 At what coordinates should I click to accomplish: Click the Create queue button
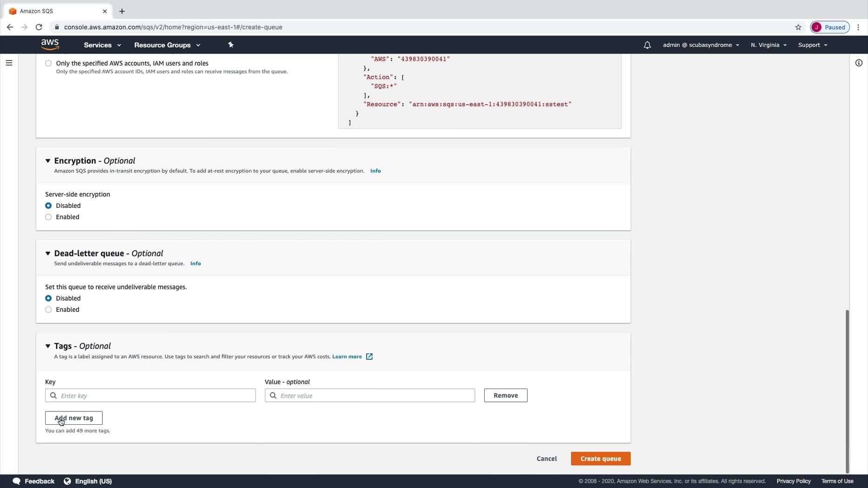pos(601,459)
